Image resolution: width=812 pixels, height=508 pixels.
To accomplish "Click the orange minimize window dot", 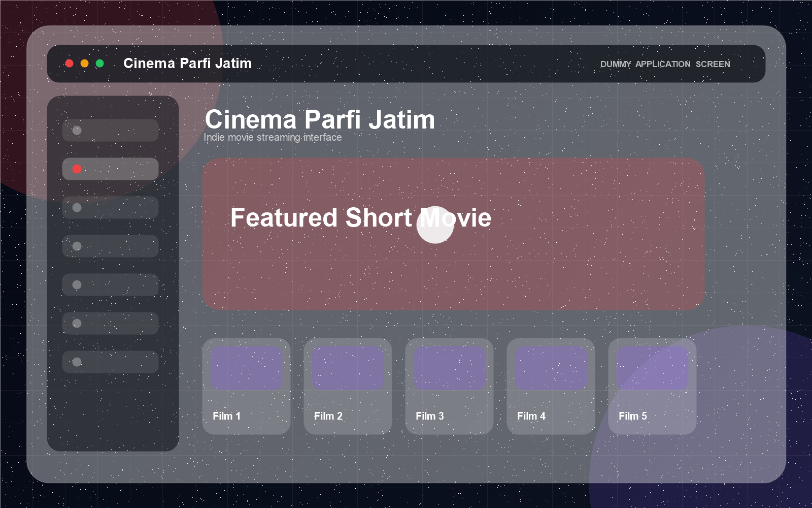I will click(85, 63).
